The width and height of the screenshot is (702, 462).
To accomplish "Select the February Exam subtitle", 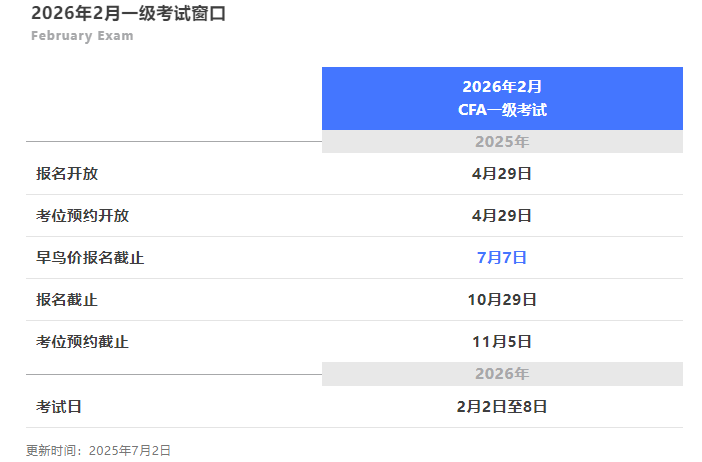I will (82, 36).
